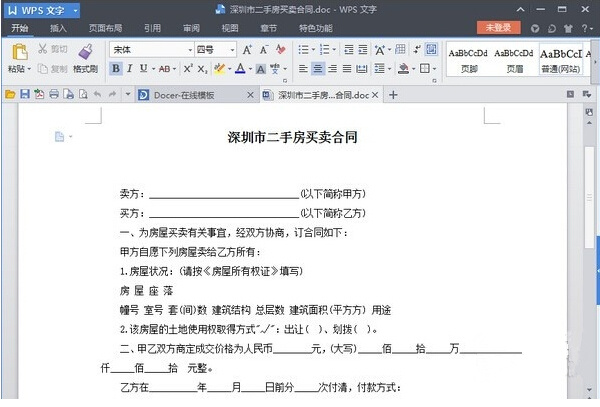The width and height of the screenshot is (600, 407).
Task: Click the Save icon in quick access toolbar
Action: (25, 94)
